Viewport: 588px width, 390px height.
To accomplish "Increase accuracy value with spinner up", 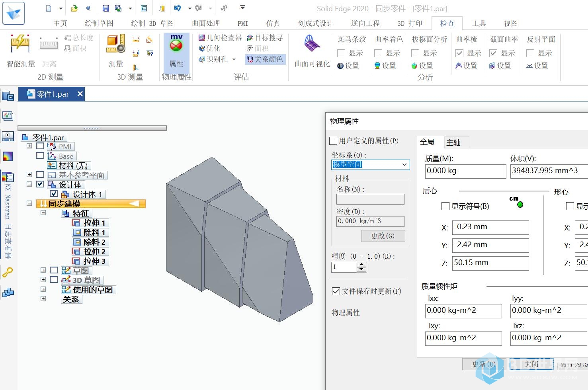I will click(x=361, y=265).
